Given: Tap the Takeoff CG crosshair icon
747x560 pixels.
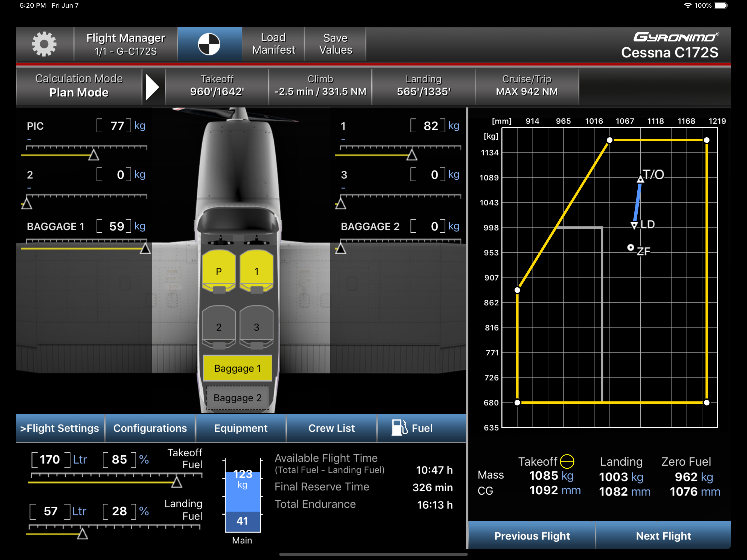Looking at the screenshot, I should point(567,461).
